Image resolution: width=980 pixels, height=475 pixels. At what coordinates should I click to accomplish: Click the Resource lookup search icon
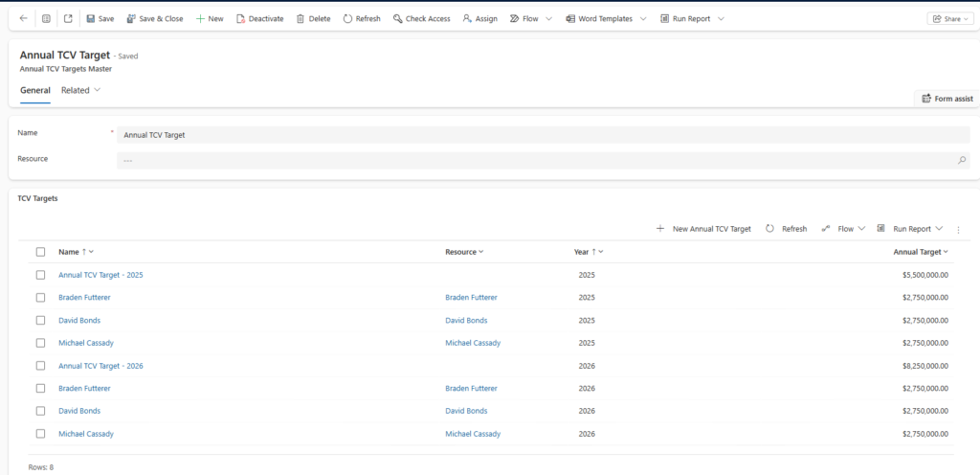coord(961,161)
